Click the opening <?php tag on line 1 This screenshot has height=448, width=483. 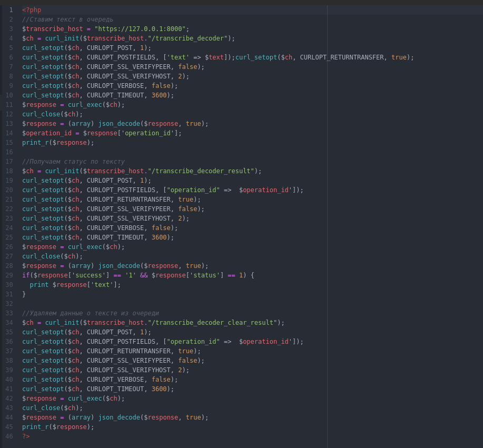coord(32,10)
